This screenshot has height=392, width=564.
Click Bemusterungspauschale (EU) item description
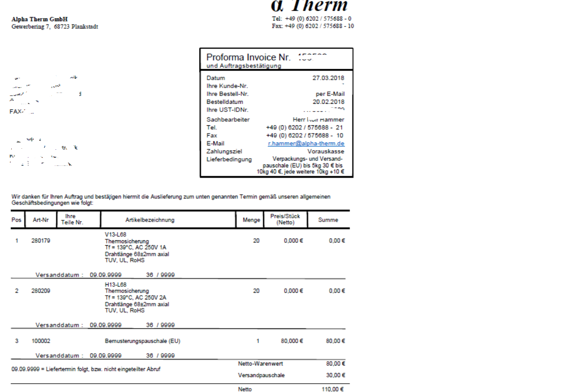coord(142,341)
